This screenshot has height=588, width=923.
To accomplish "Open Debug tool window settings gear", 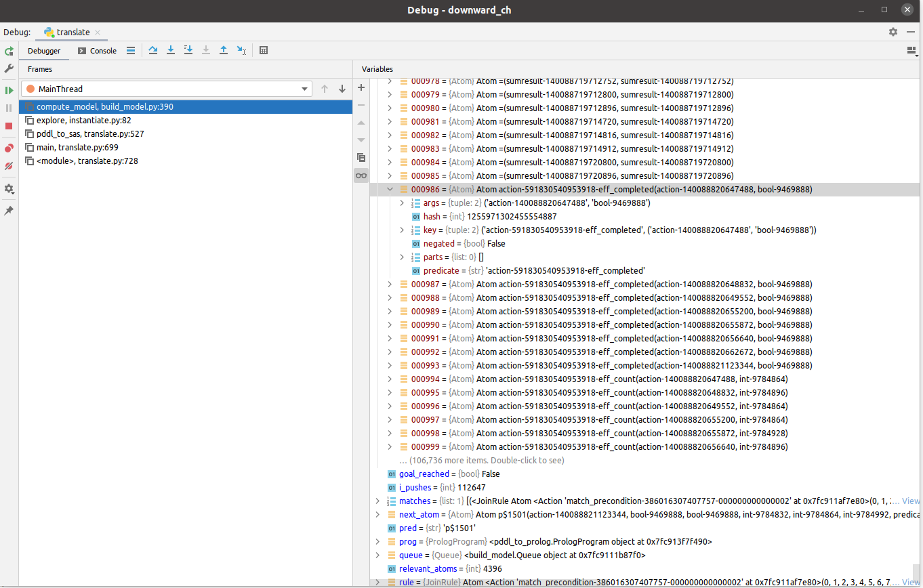I will tap(893, 32).
